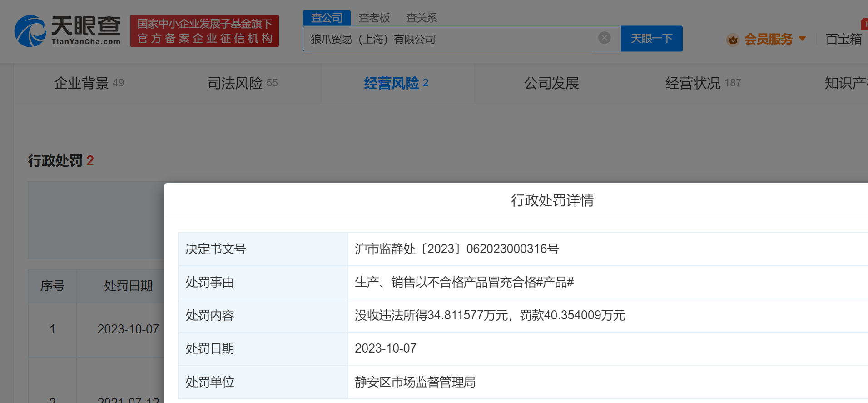Screen dimensions: 868x403
Task: Click the 决定书文号 label
Action: point(216,249)
